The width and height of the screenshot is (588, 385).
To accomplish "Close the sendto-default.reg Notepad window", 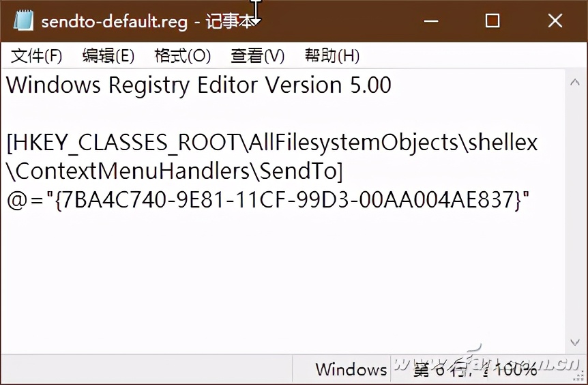I will click(x=555, y=20).
